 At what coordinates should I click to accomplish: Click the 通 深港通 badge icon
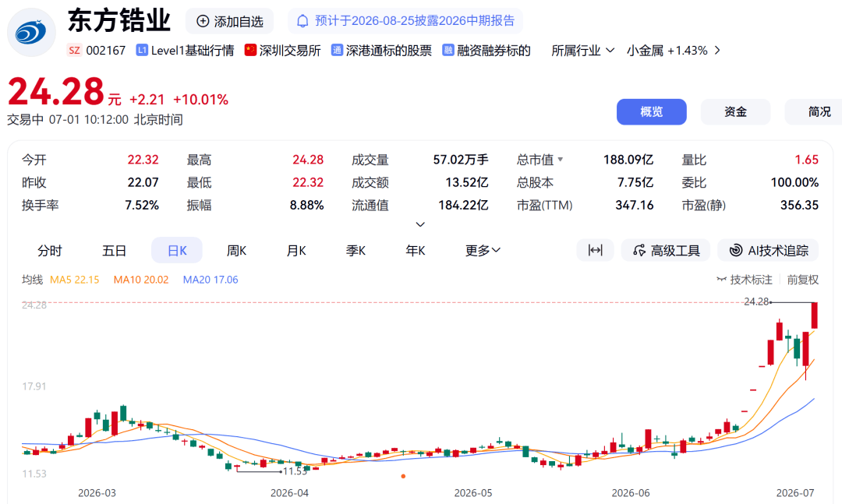click(337, 51)
